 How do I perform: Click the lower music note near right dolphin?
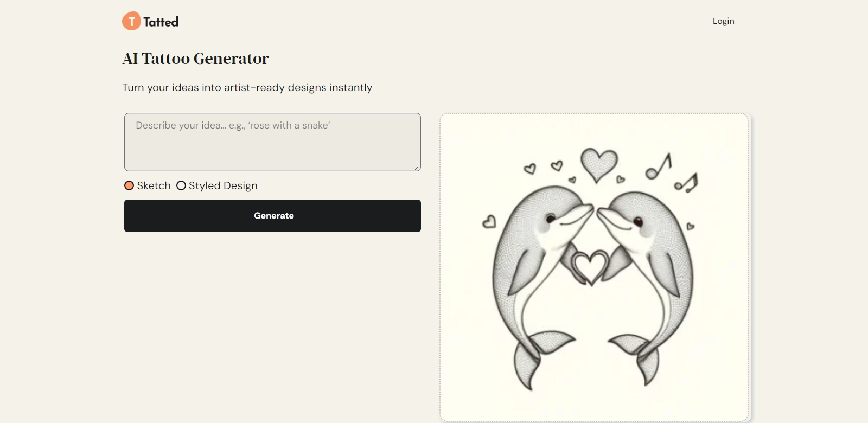pos(686,183)
